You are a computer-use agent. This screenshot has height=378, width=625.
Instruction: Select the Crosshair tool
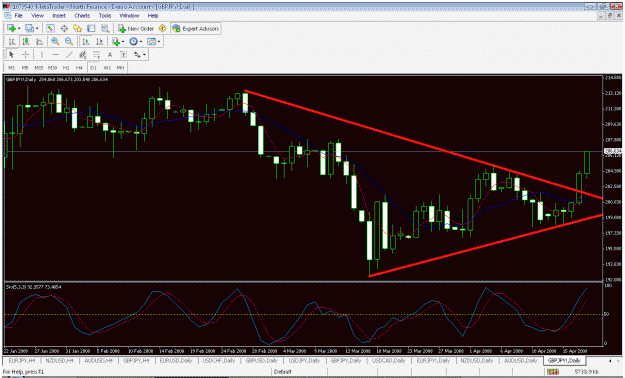pos(25,54)
